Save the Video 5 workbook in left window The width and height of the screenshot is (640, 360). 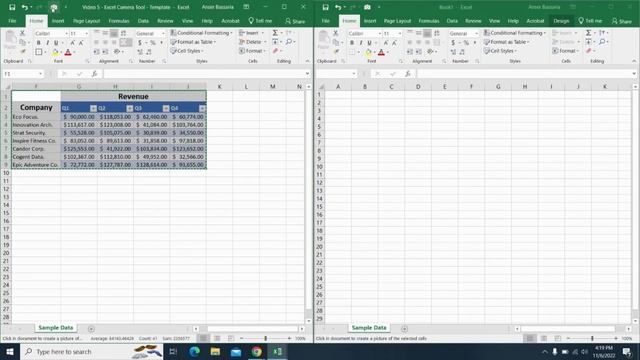point(12,7)
